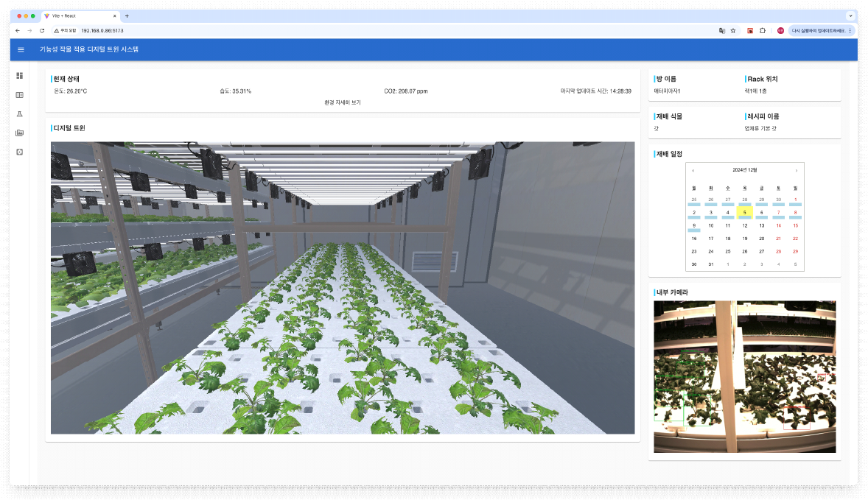Viewport: 868px width, 500px height.
Task: Open a new browser tab
Action: pos(127,15)
